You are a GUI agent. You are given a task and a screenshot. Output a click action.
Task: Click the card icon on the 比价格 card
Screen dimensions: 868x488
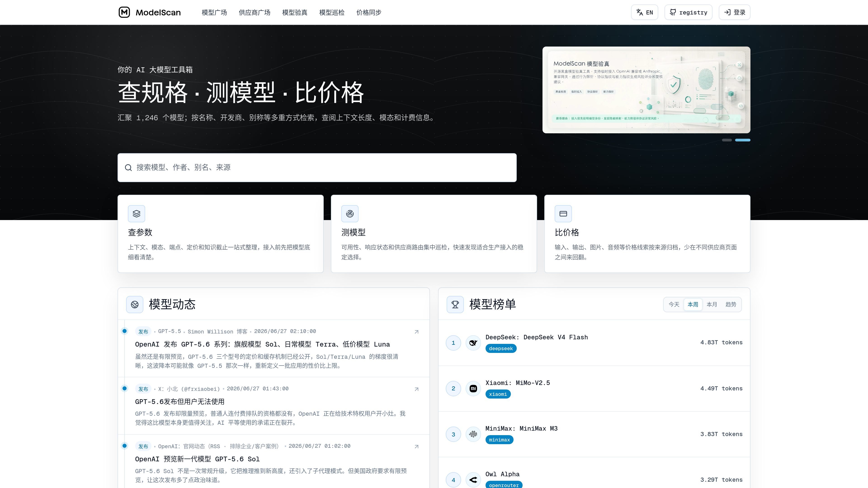(x=563, y=213)
